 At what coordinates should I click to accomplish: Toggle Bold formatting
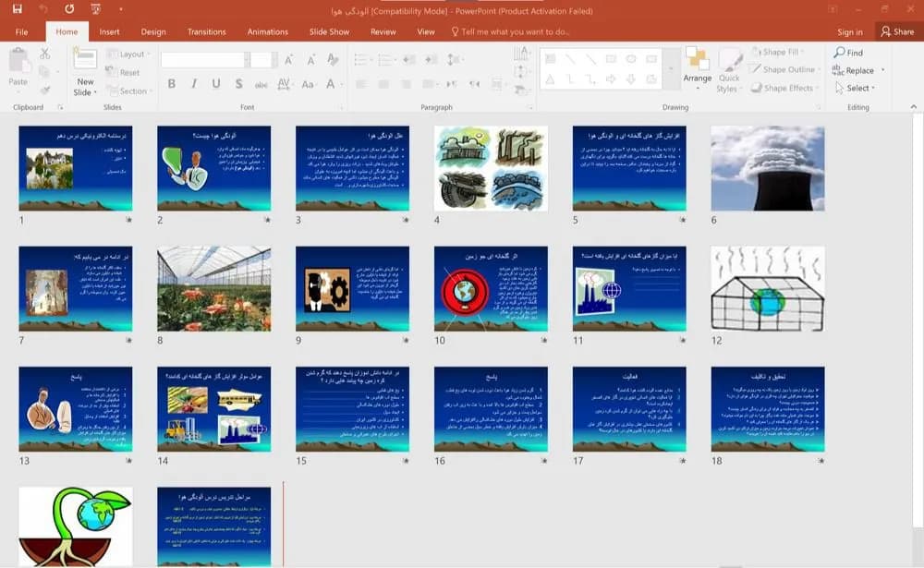point(172,84)
